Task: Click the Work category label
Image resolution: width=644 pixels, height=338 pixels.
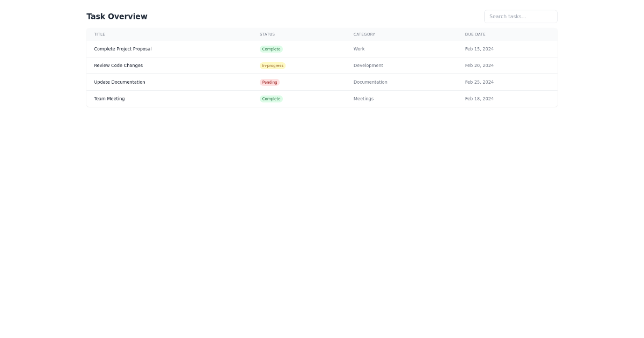Action: click(358, 49)
